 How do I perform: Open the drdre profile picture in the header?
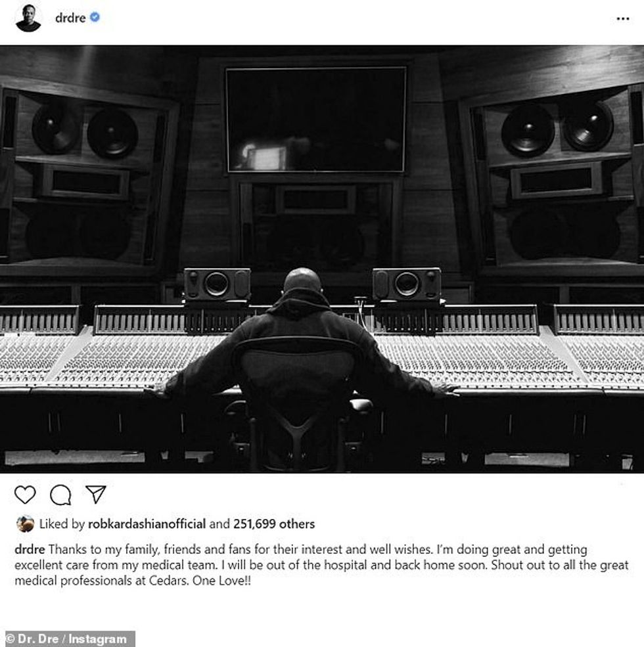(28, 18)
